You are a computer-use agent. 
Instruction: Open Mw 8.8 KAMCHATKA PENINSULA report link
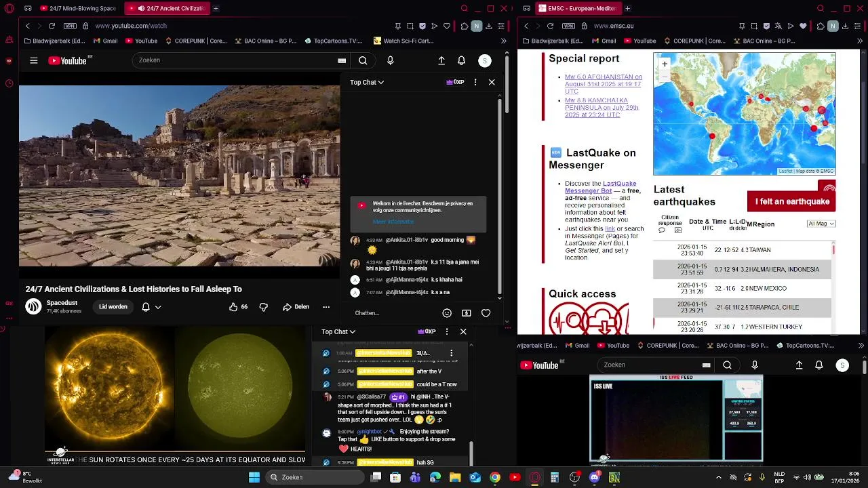pos(601,108)
